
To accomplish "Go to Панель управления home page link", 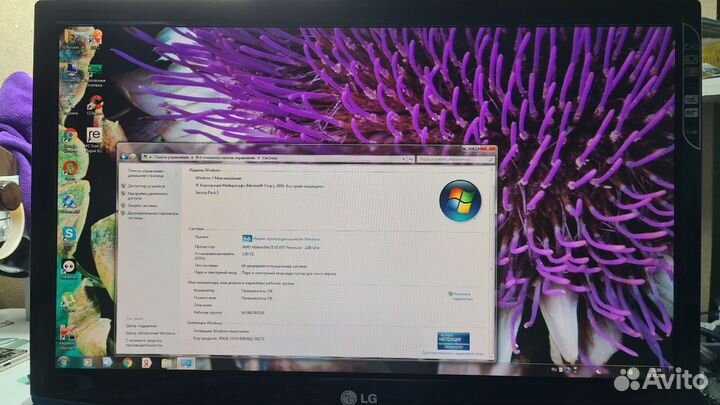I will click(151, 172).
